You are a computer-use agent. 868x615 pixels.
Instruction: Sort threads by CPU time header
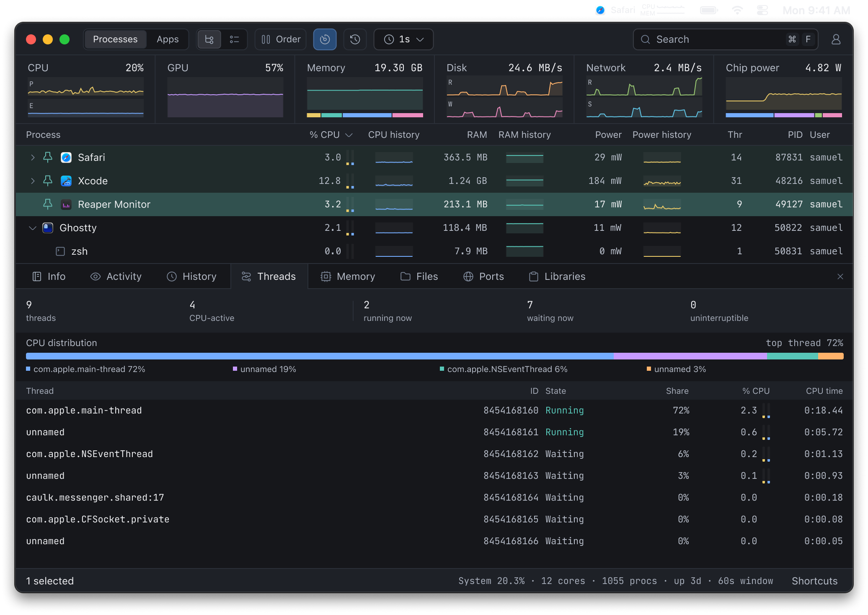click(824, 391)
